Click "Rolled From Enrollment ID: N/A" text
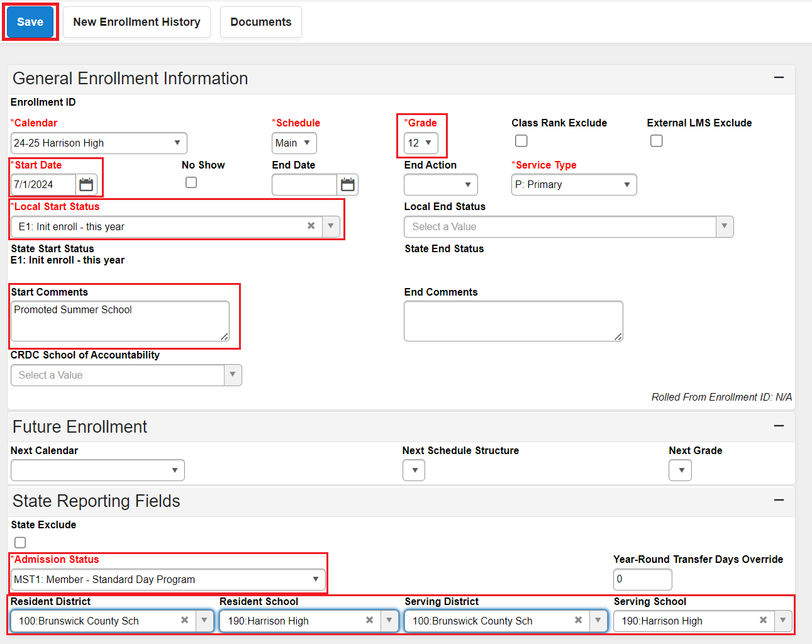The image size is (812, 644). (721, 397)
